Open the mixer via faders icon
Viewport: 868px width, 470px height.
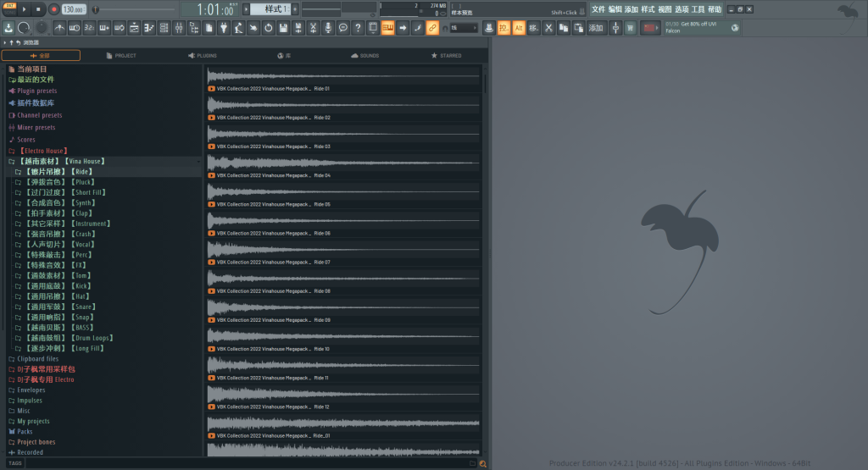[x=179, y=28]
